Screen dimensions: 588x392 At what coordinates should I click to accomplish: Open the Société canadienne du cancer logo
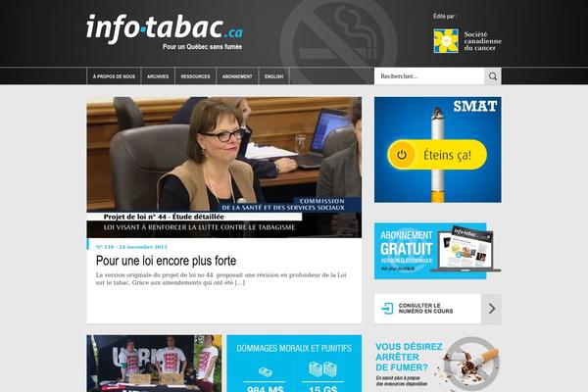point(467,41)
